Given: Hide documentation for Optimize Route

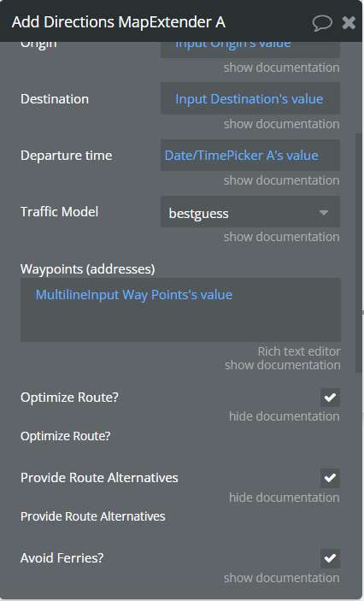Looking at the screenshot, I should click(284, 416).
